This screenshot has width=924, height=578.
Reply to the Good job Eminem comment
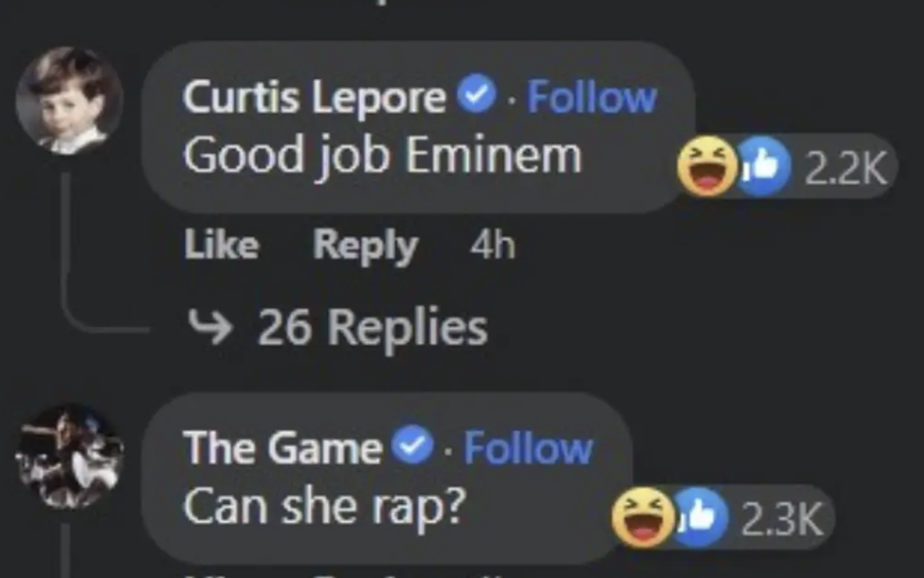(365, 247)
